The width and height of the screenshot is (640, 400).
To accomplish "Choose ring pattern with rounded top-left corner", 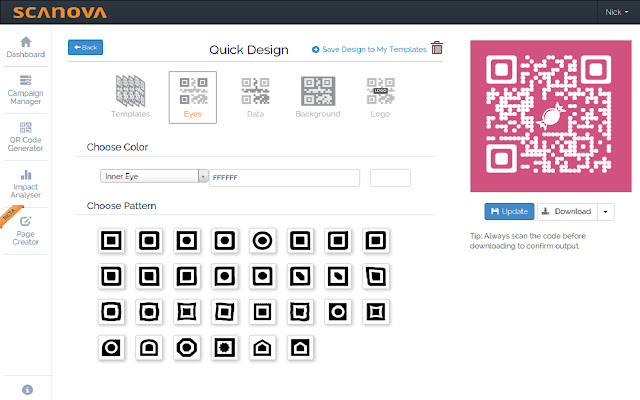I will tap(111, 348).
